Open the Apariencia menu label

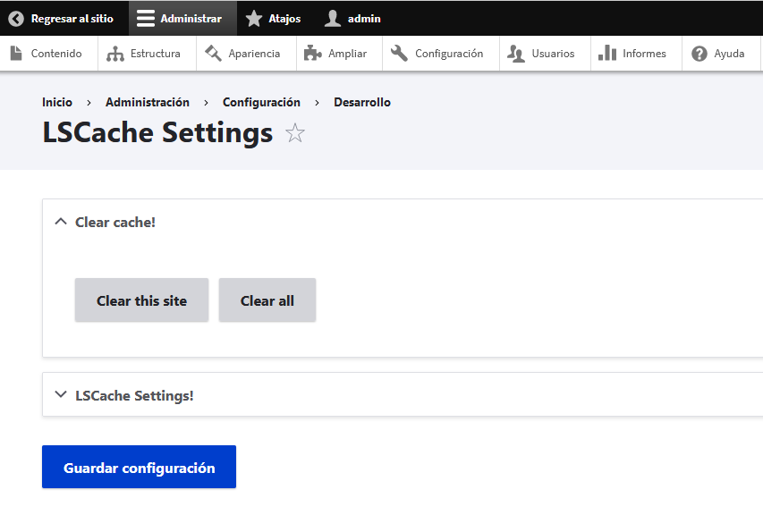click(x=254, y=54)
